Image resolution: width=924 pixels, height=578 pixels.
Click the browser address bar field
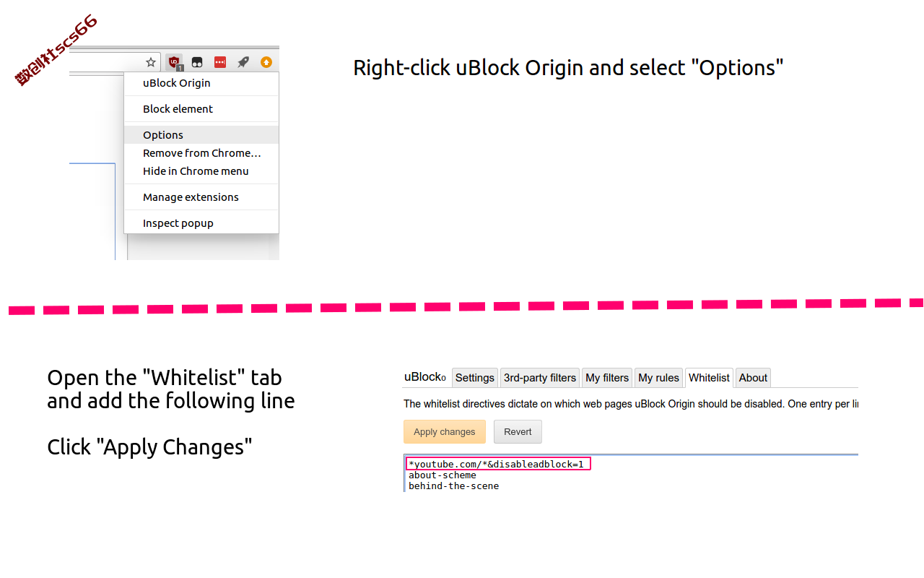pos(114,62)
